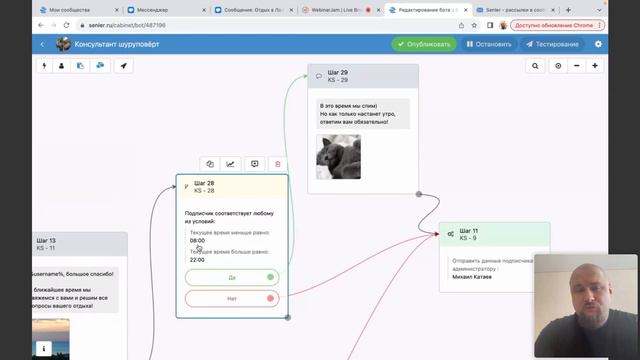This screenshot has width=640, height=360.
Task: Go back using header left arrow
Action: (42, 44)
